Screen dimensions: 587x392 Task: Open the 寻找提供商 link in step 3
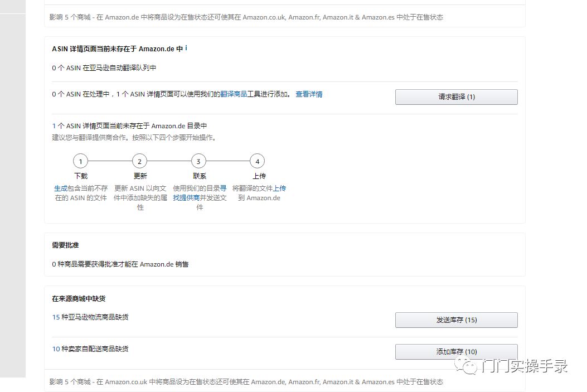[x=200, y=193]
